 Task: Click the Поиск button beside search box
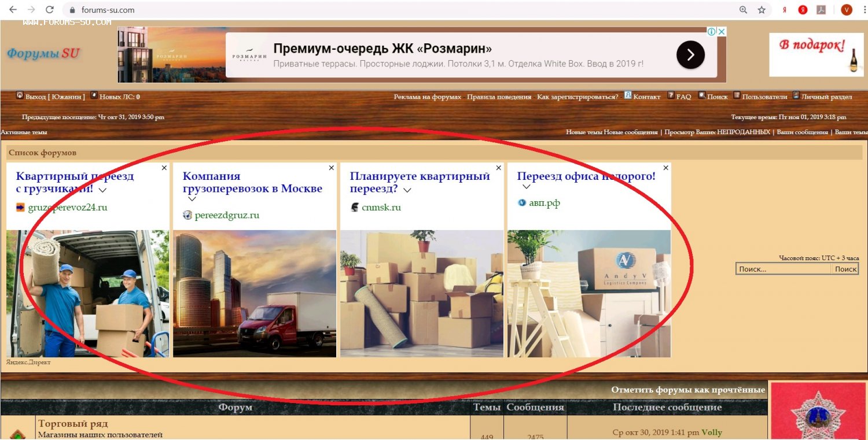(x=845, y=269)
